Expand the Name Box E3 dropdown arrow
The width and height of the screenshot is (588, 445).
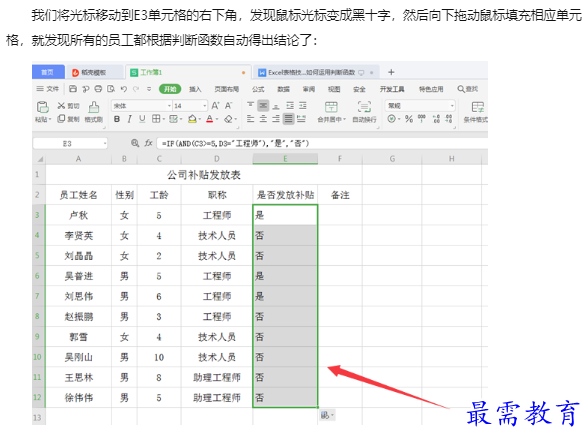coord(105,143)
